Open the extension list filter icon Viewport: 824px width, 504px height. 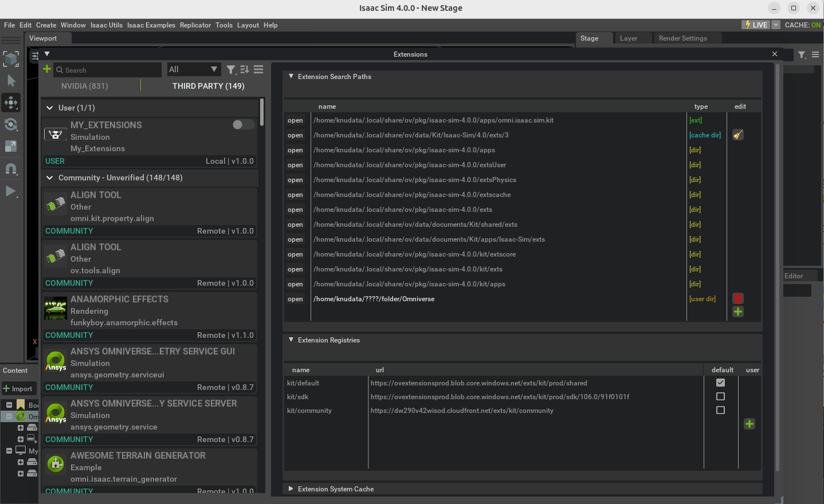point(231,69)
